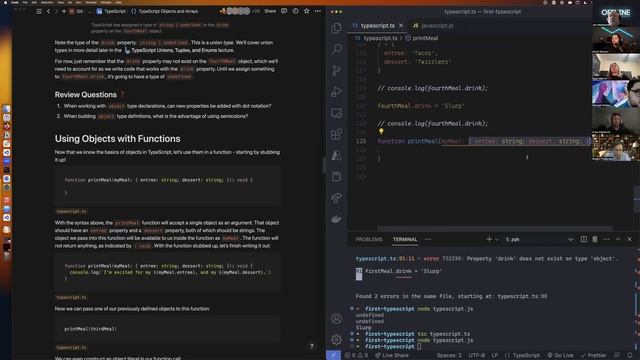Image resolution: width=640 pixels, height=360 pixels.
Task: Open the terminal list chevron dropdown
Action: (571, 239)
